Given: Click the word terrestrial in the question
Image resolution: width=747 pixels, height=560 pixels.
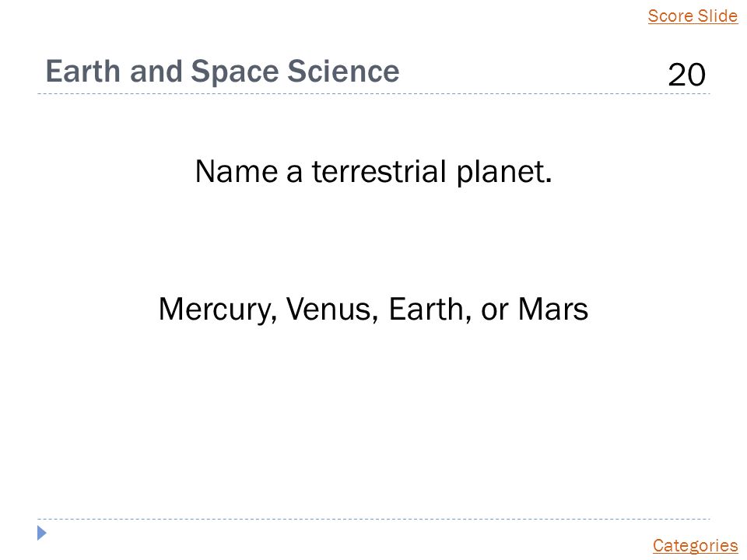Looking at the screenshot, I should click(379, 171).
